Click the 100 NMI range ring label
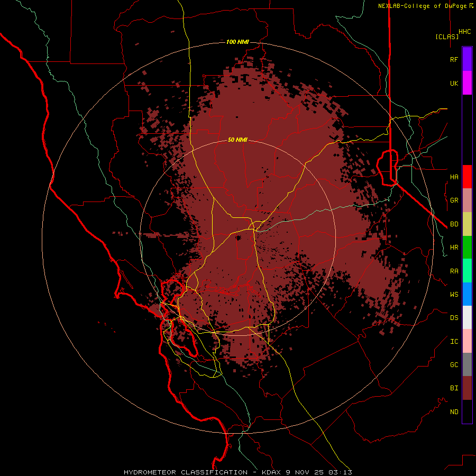This screenshot has height=476, width=476. [237, 42]
